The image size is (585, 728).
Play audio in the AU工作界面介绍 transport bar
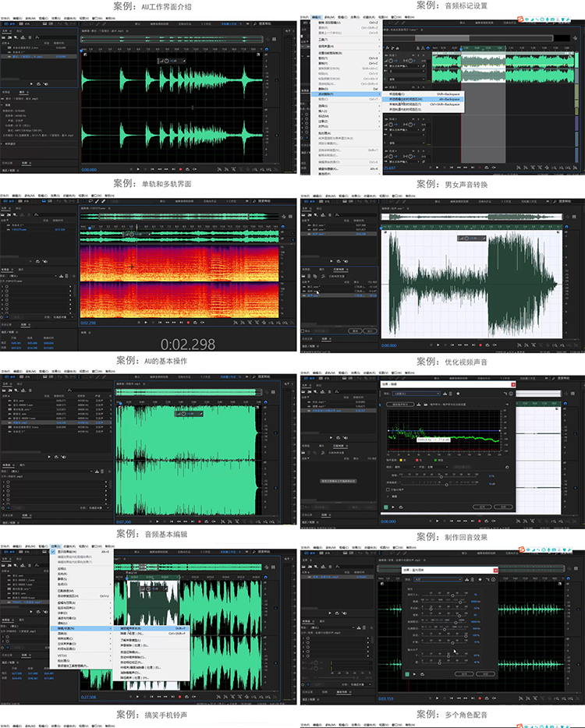click(x=138, y=169)
